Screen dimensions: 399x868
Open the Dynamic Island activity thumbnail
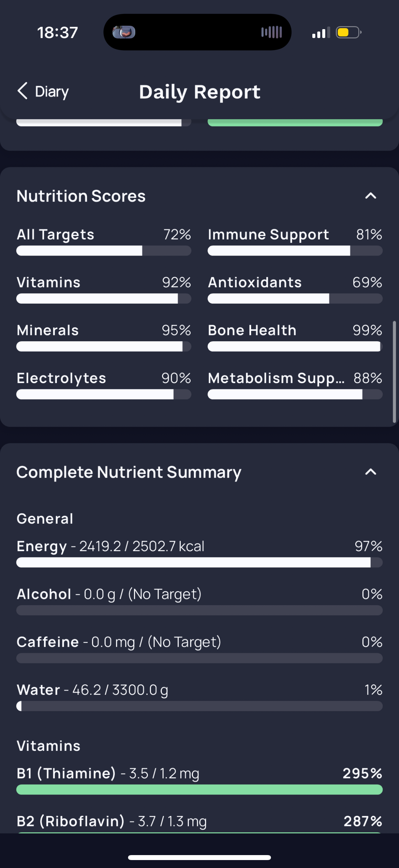pyautogui.click(x=124, y=32)
